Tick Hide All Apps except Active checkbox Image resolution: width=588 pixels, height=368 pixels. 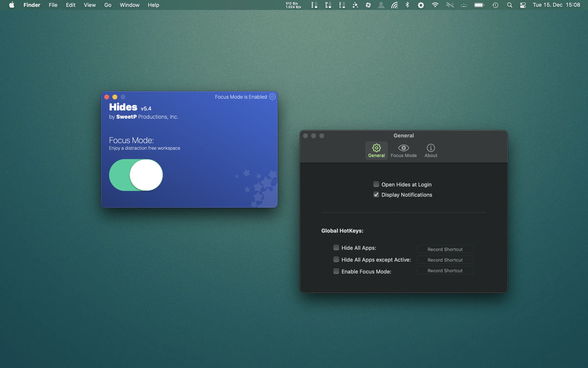click(336, 260)
